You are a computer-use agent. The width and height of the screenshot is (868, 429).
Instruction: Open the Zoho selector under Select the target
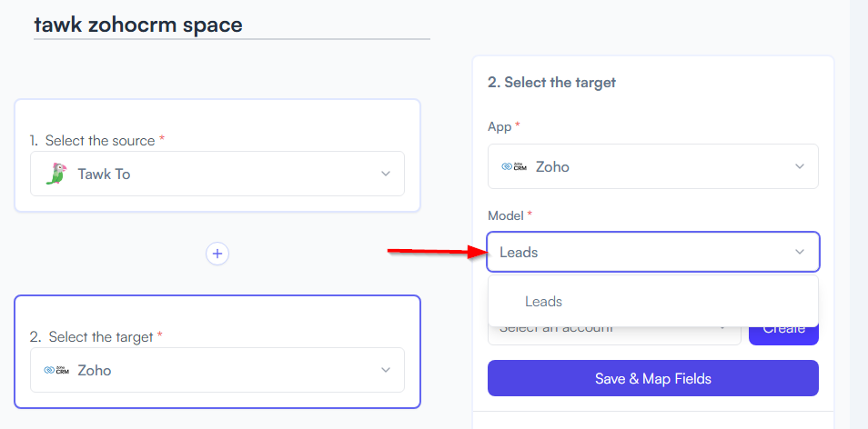coord(217,370)
